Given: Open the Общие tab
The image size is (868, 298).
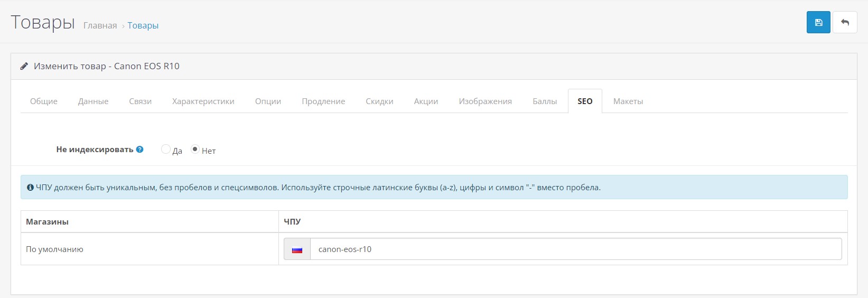Looking at the screenshot, I should 44,101.
